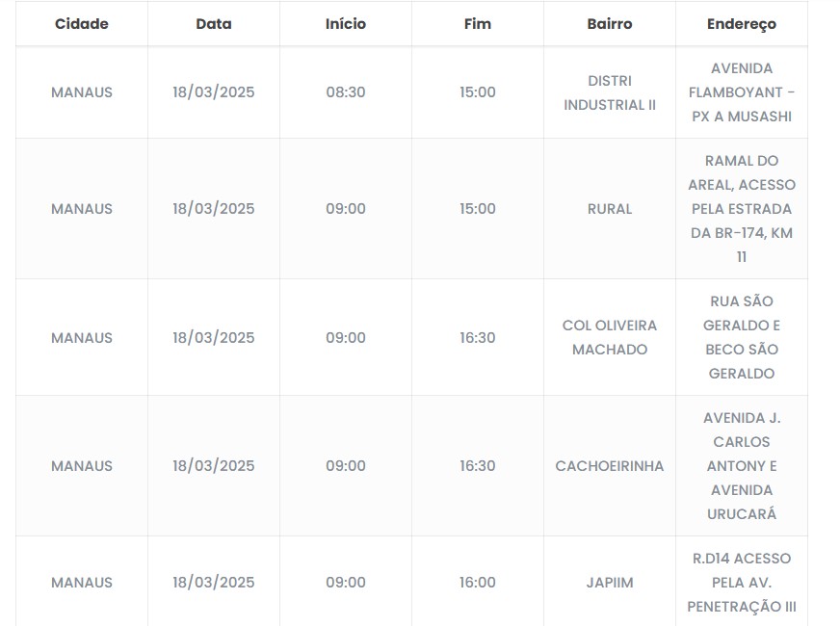Image resolution: width=840 pixels, height=626 pixels.
Task: Click the Bairro column header
Action: point(610,24)
